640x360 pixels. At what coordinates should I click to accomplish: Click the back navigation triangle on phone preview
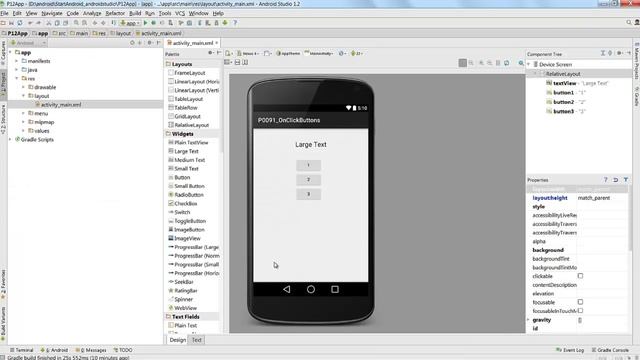pyautogui.click(x=287, y=289)
